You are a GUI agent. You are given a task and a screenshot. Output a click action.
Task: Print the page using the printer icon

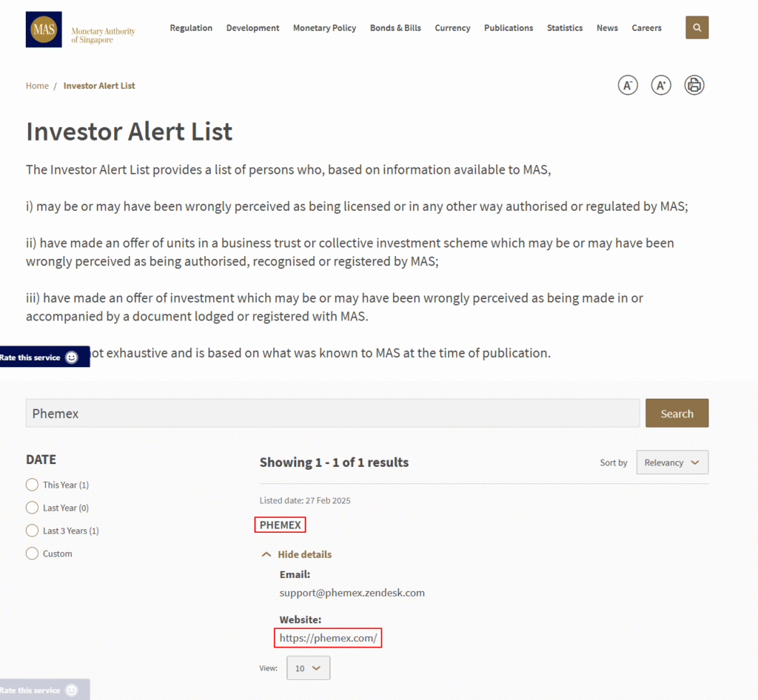[x=694, y=85]
